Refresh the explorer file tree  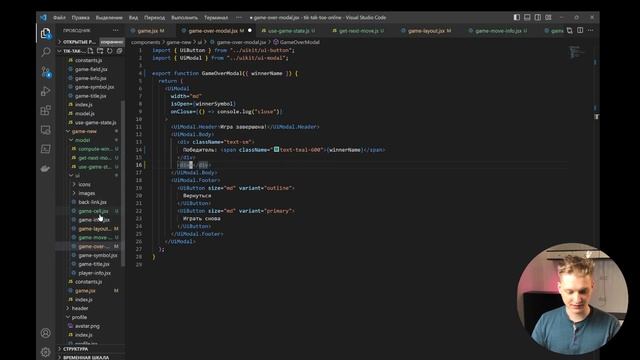(110, 51)
